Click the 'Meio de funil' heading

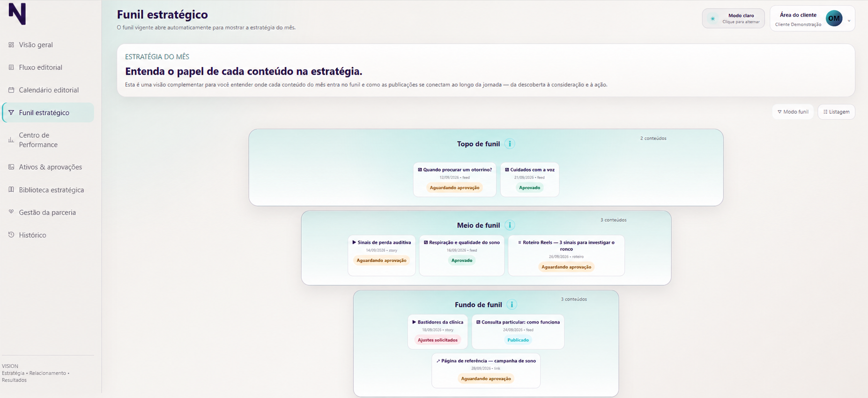[478, 225]
